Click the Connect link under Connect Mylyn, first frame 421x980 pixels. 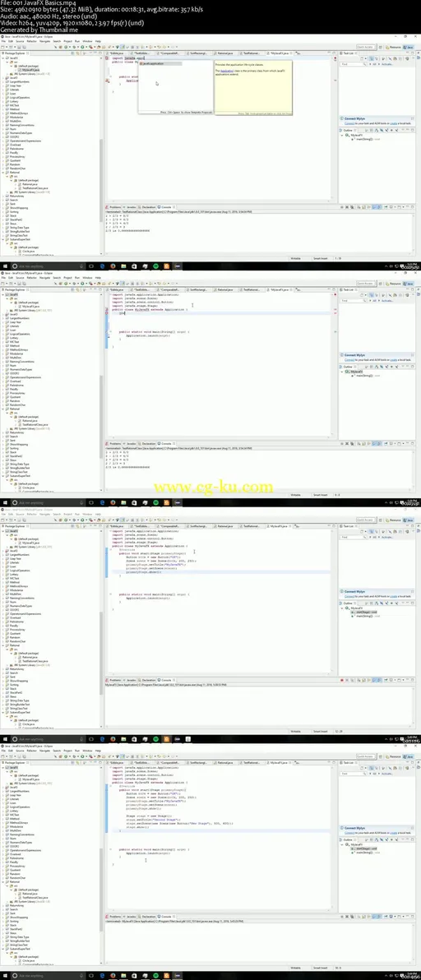coord(349,123)
